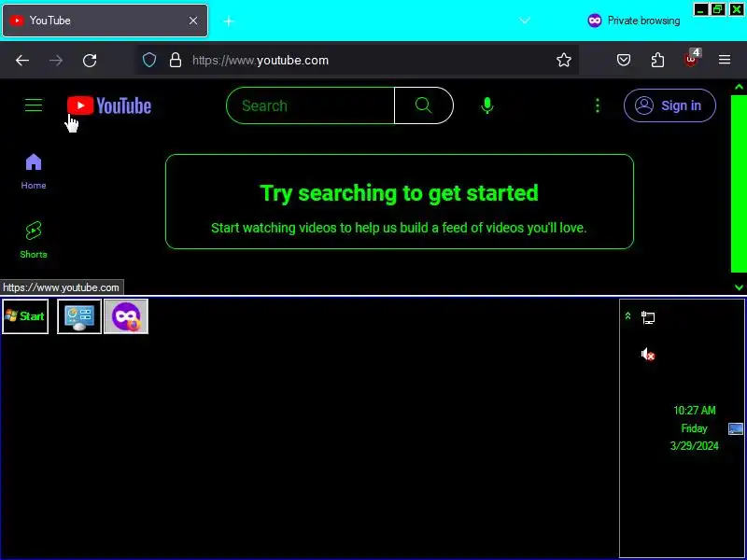This screenshot has height=560, width=747.
Task: Open the YouTube guide hamburger menu
Action: [34, 105]
